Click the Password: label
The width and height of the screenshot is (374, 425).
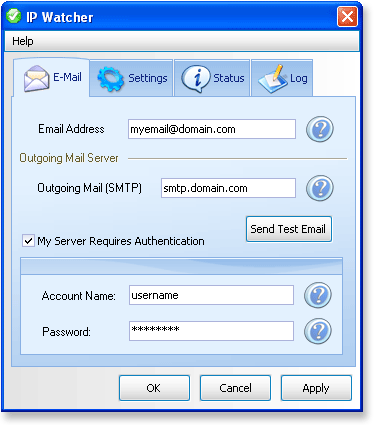(x=66, y=332)
